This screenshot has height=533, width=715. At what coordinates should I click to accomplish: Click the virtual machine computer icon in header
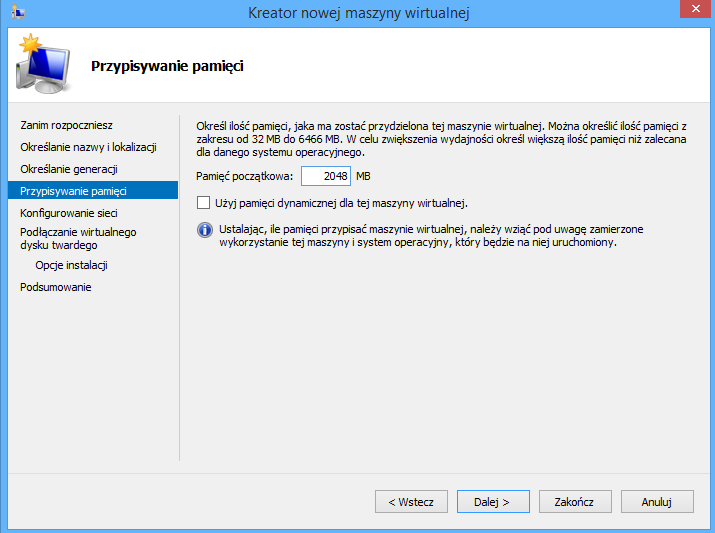click(x=43, y=64)
